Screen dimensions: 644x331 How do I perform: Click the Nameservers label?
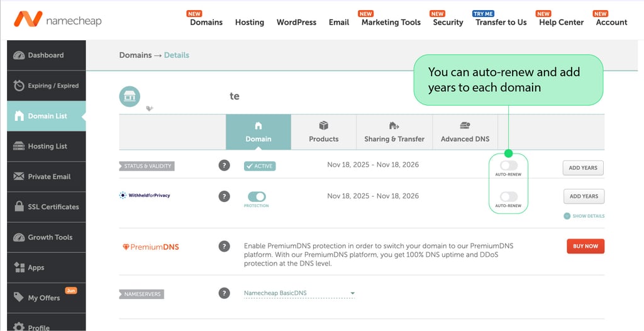click(x=142, y=295)
